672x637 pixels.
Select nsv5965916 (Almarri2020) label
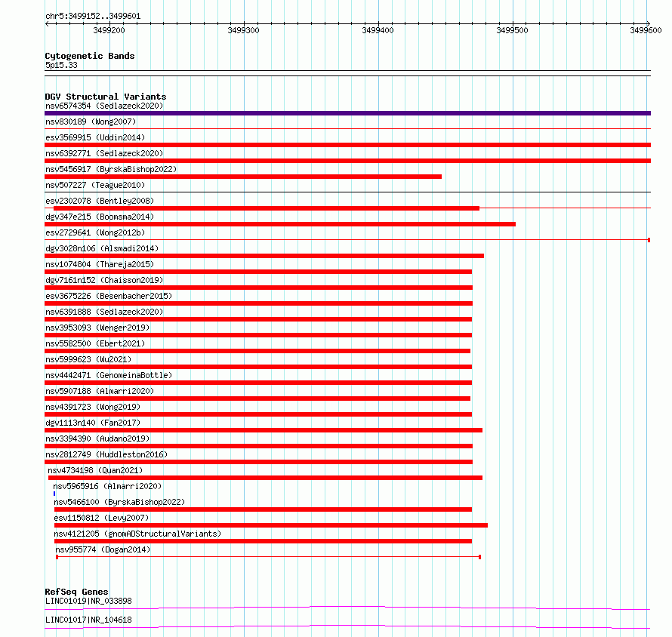tap(107, 486)
